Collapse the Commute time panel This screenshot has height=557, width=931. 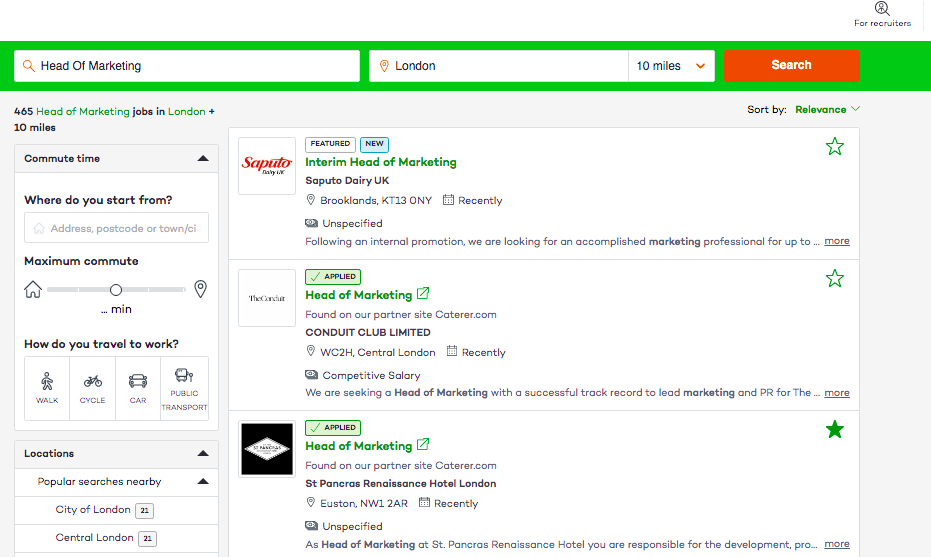coord(203,159)
